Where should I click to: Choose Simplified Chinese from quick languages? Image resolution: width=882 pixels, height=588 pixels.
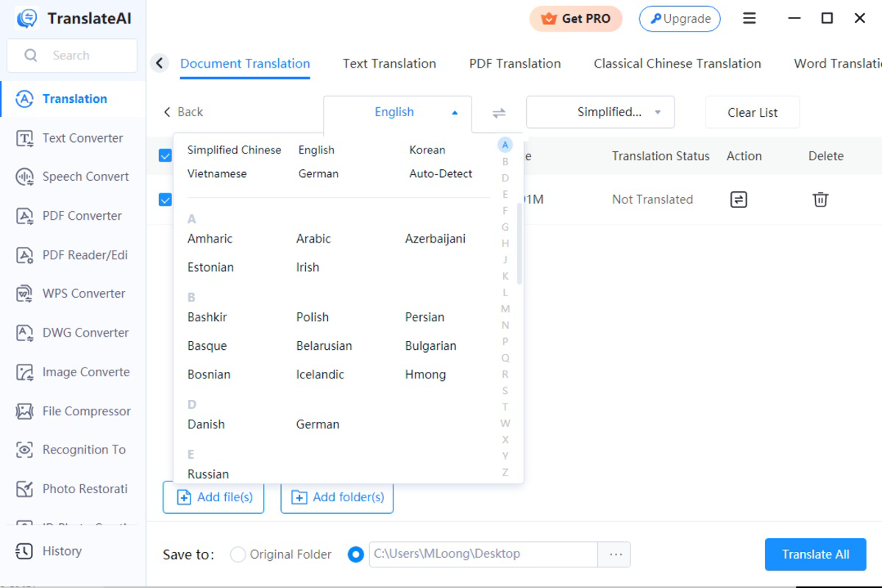click(x=234, y=150)
